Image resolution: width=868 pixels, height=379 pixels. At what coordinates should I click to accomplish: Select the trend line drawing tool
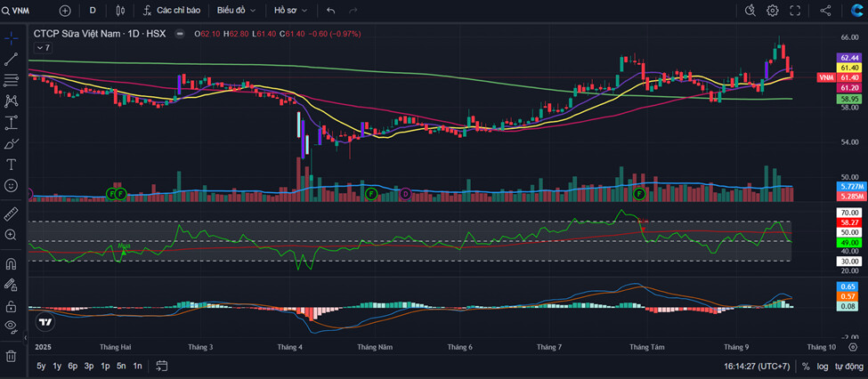12,59
